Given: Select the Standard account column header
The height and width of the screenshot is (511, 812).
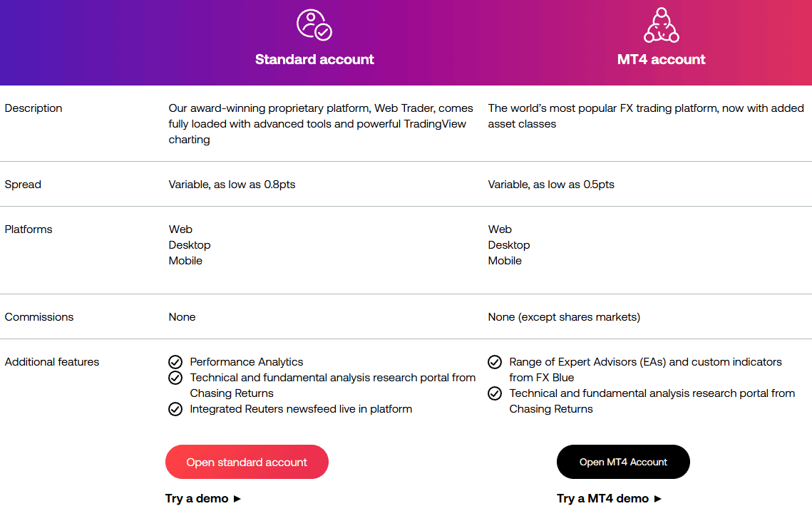Looking at the screenshot, I should click(x=314, y=59).
